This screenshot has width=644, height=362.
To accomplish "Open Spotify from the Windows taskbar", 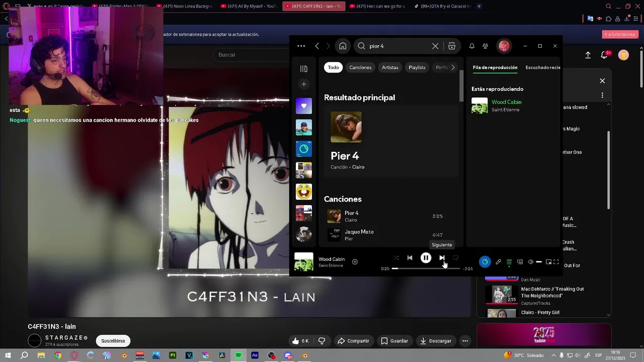I will (x=238, y=355).
